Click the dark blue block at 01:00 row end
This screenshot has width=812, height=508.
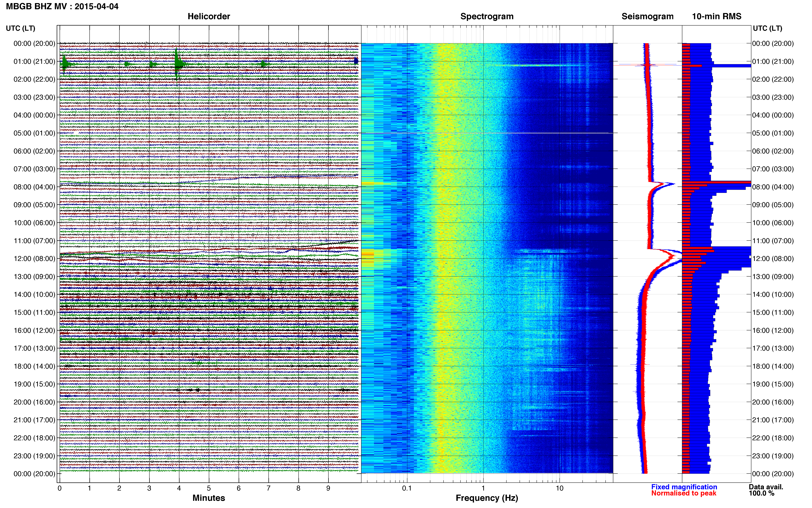(356, 61)
